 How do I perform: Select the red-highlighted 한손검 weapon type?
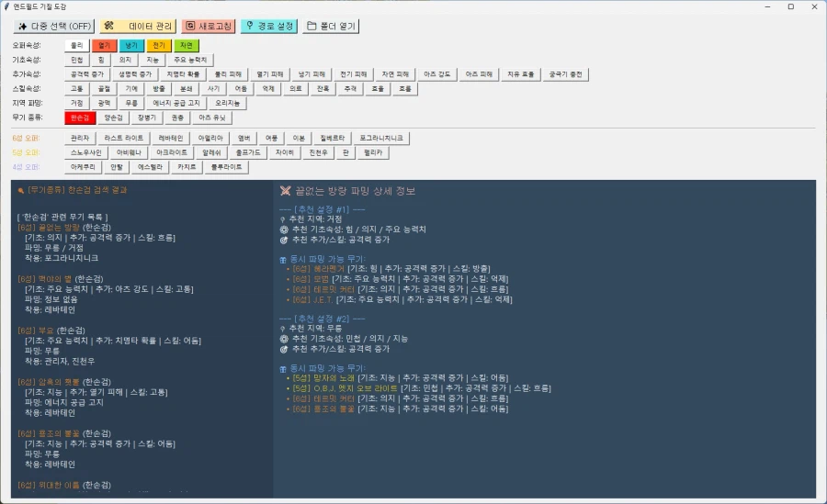[x=80, y=118]
